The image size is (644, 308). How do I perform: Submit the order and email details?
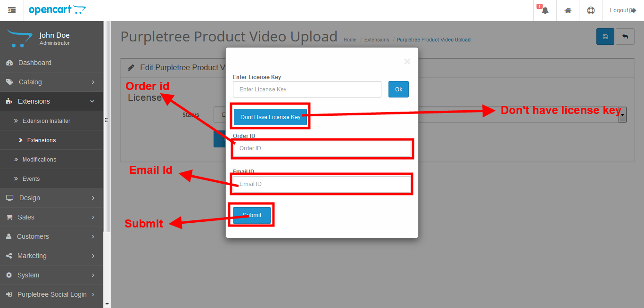pyautogui.click(x=252, y=215)
